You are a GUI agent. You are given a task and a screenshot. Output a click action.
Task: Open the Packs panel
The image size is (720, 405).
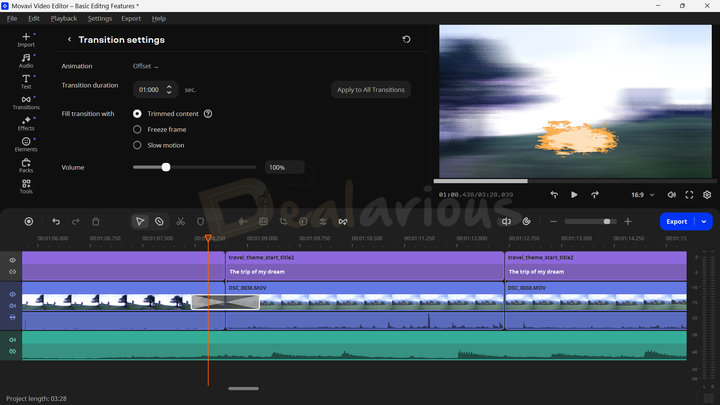click(26, 165)
